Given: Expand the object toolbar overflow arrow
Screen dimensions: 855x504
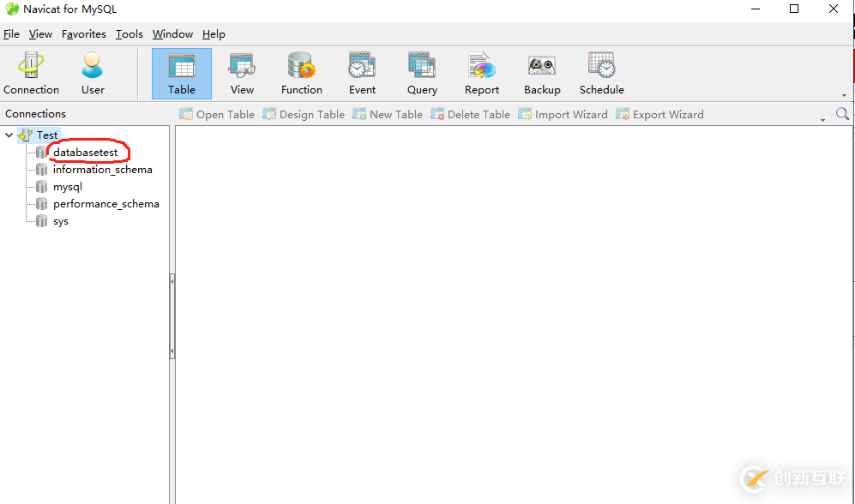Looking at the screenshot, I should point(822,120).
